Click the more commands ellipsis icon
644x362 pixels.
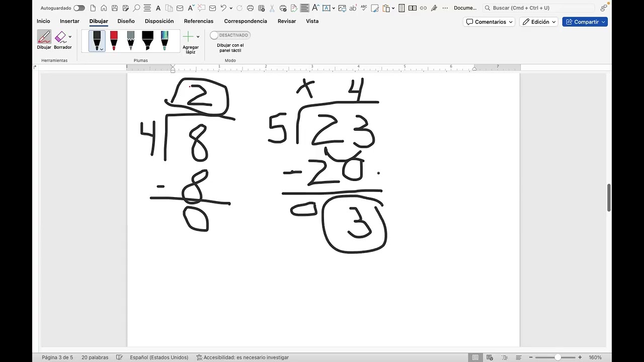click(445, 8)
